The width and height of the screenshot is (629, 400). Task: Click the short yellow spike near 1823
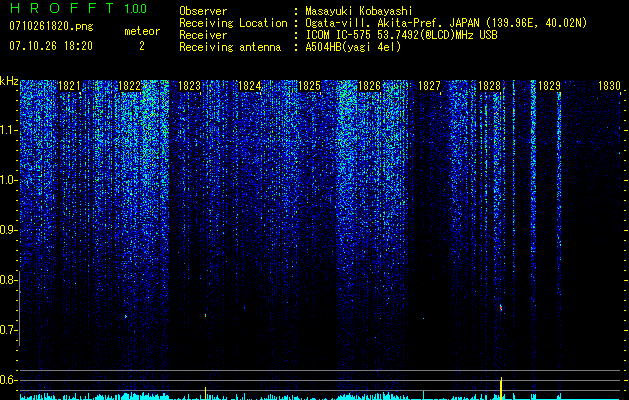[205, 393]
